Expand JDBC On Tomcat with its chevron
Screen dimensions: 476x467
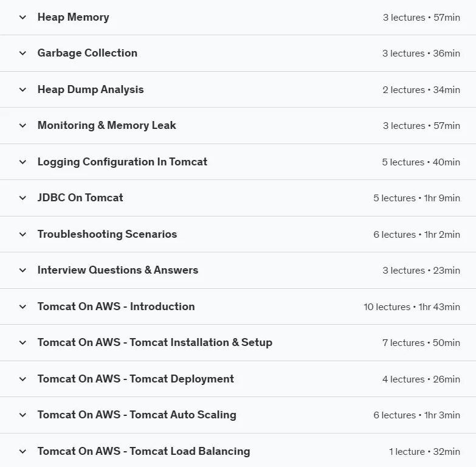pyautogui.click(x=22, y=198)
